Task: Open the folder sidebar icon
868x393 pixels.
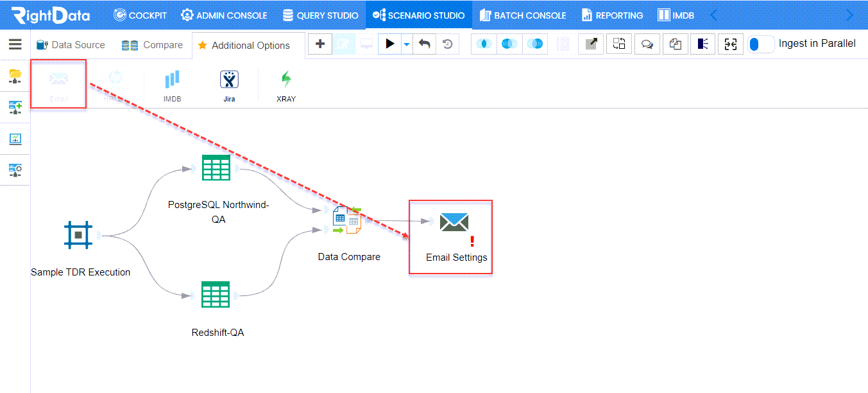Action: (x=15, y=76)
